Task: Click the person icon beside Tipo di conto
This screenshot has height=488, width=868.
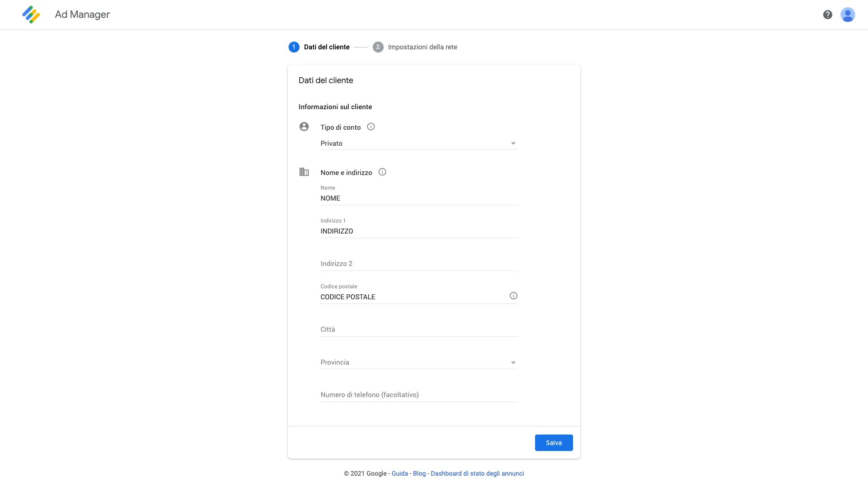Action: pyautogui.click(x=304, y=127)
